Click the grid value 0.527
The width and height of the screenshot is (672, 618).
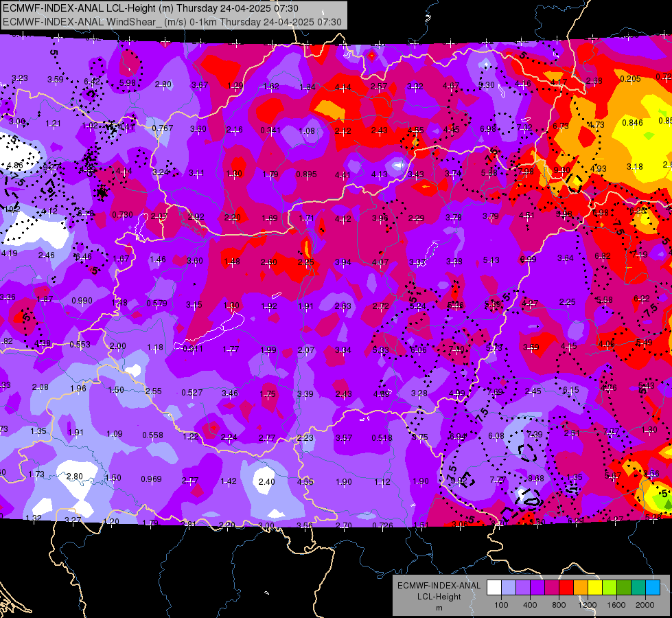click(192, 392)
